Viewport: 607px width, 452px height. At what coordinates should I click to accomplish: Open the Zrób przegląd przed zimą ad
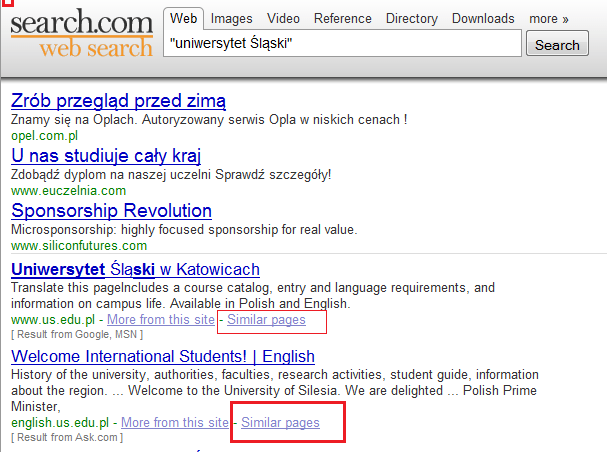click(118, 101)
